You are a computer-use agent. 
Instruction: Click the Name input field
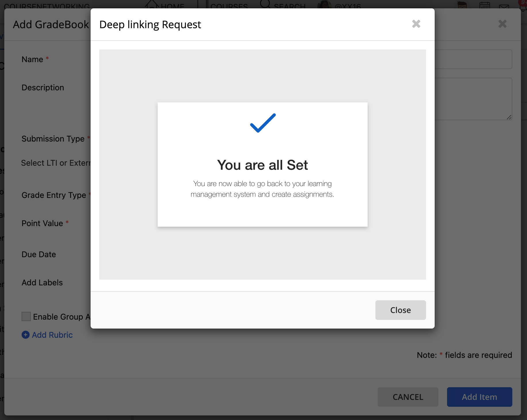point(473,59)
